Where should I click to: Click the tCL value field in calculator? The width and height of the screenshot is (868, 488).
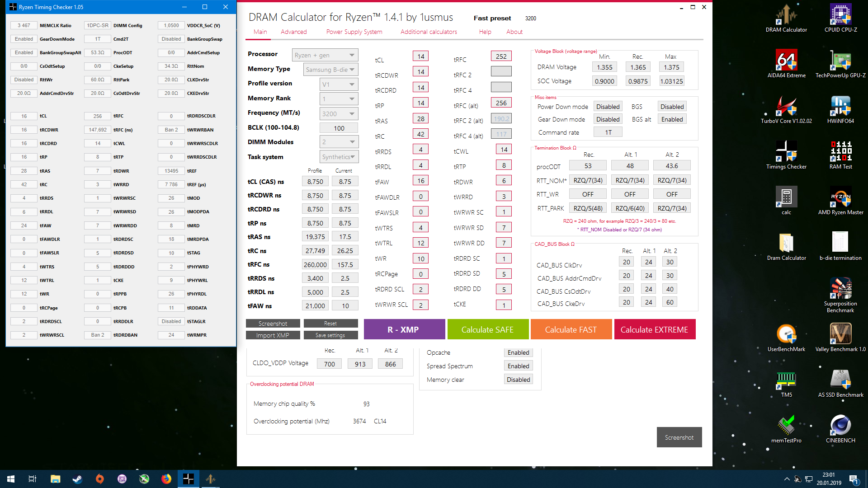coord(420,56)
